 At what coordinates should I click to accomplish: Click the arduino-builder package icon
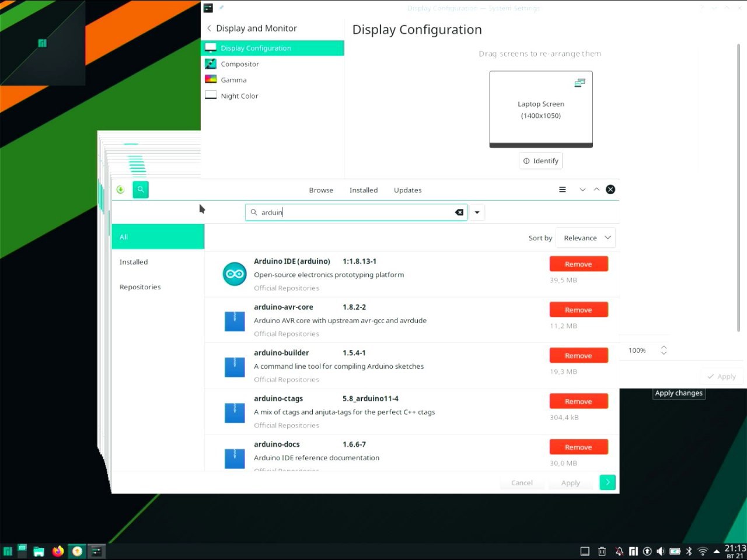[x=235, y=367]
